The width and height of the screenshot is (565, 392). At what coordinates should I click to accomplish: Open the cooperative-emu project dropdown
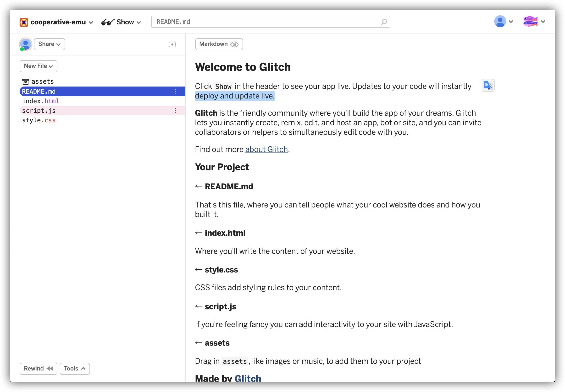[x=56, y=22]
